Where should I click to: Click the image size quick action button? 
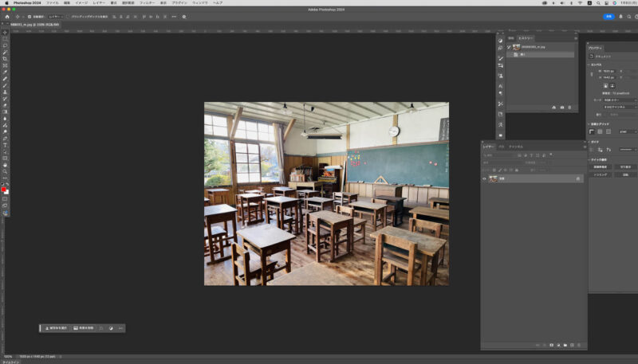[601, 167]
